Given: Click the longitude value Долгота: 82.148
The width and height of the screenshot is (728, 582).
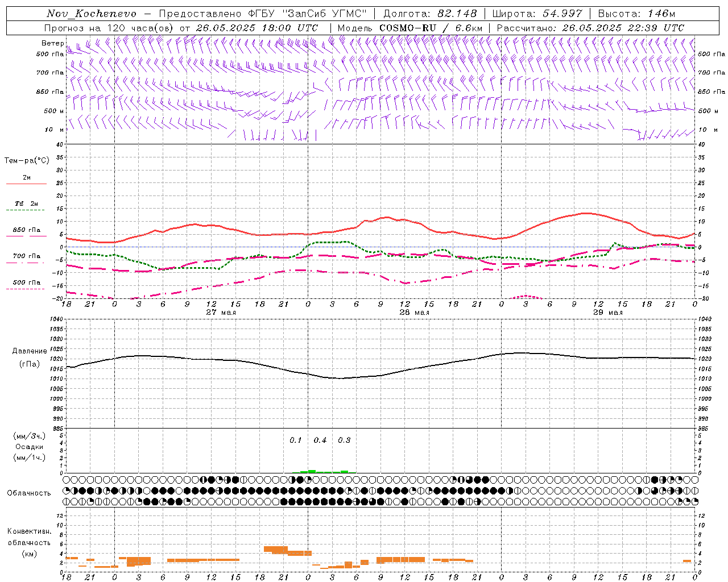Looking at the screenshot, I should (430, 14).
